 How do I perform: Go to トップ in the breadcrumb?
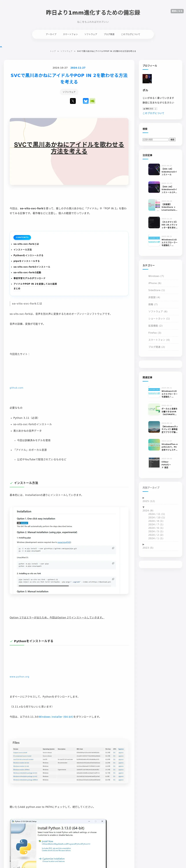53,51
